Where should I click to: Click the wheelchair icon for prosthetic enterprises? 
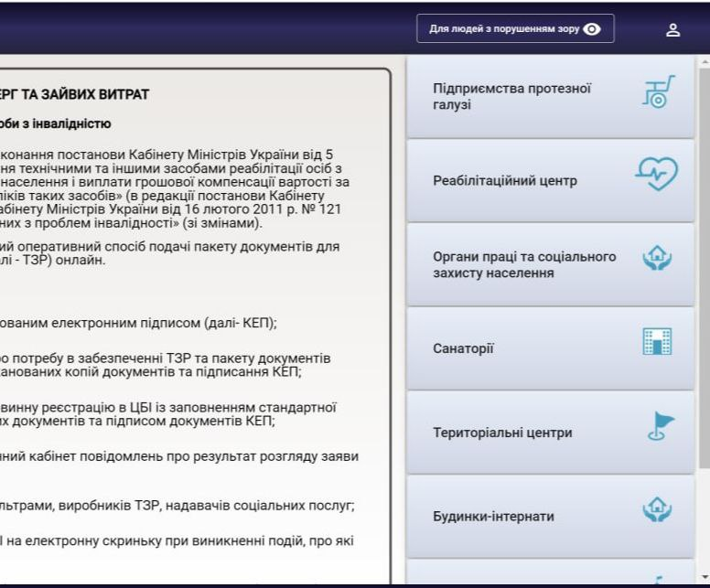click(658, 95)
